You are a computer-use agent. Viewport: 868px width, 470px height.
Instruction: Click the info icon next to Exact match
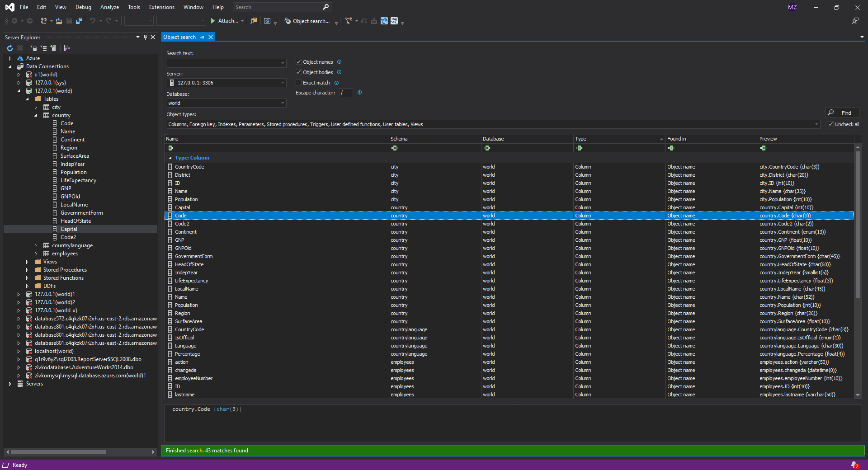[337, 83]
